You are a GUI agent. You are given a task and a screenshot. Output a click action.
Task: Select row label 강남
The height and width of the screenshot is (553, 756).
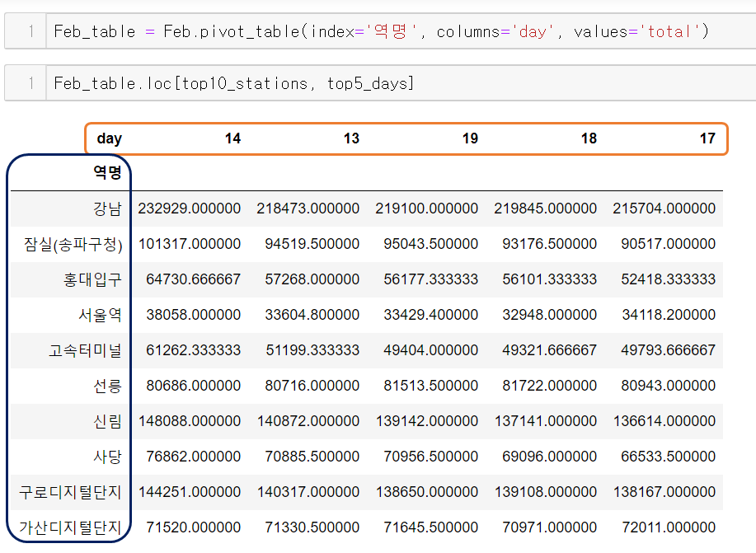click(x=107, y=209)
